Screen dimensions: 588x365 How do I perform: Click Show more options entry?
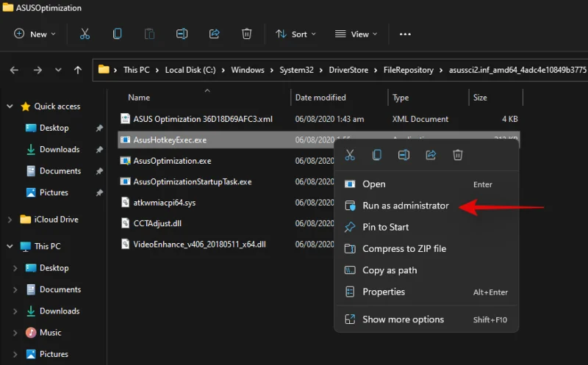tap(403, 319)
